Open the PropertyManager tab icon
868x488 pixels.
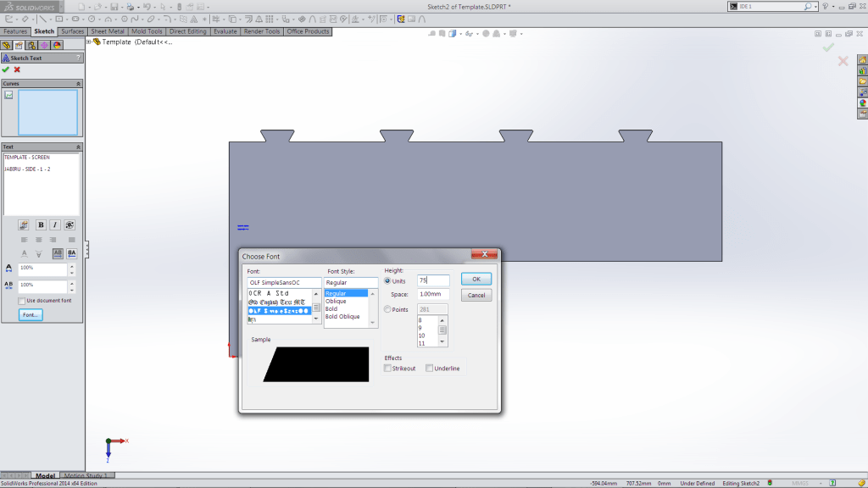point(19,45)
